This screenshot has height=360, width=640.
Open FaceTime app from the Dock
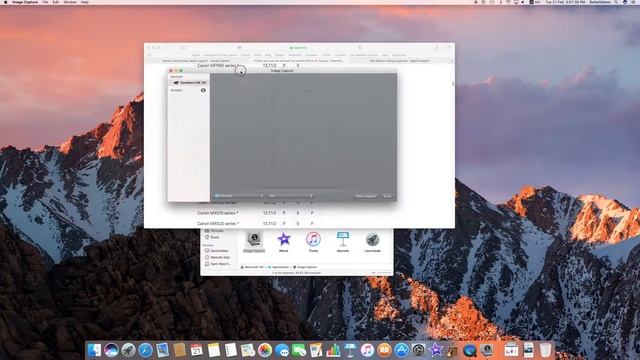[x=299, y=350]
